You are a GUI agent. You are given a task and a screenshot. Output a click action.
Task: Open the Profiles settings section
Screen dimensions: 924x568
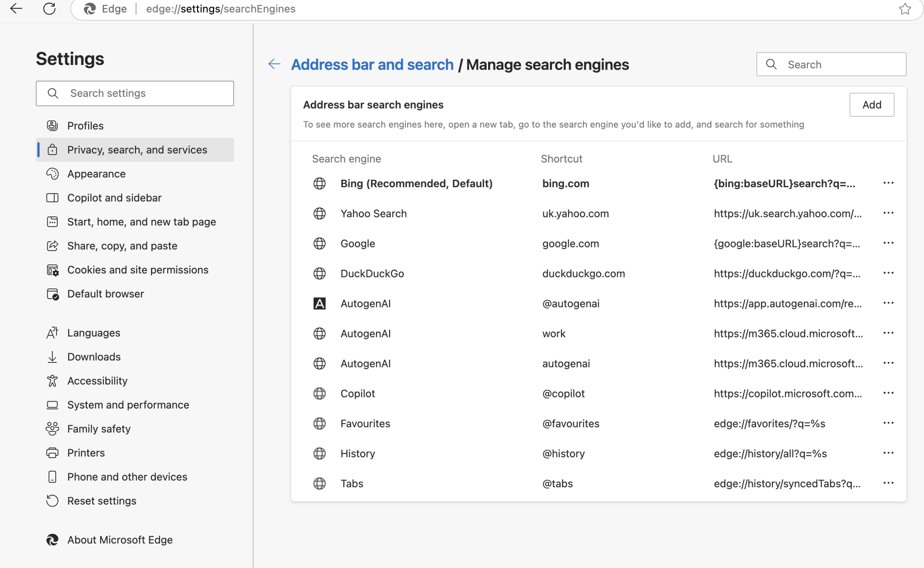tap(135, 126)
